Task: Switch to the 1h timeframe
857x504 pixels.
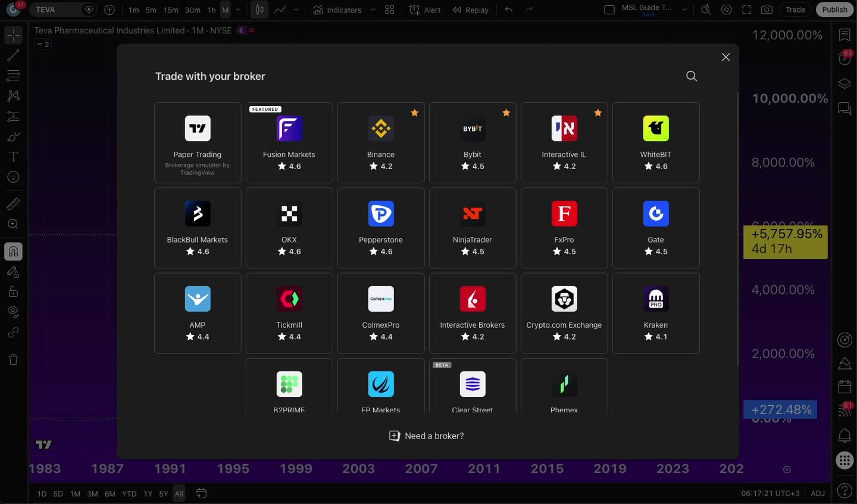Action: [x=212, y=10]
